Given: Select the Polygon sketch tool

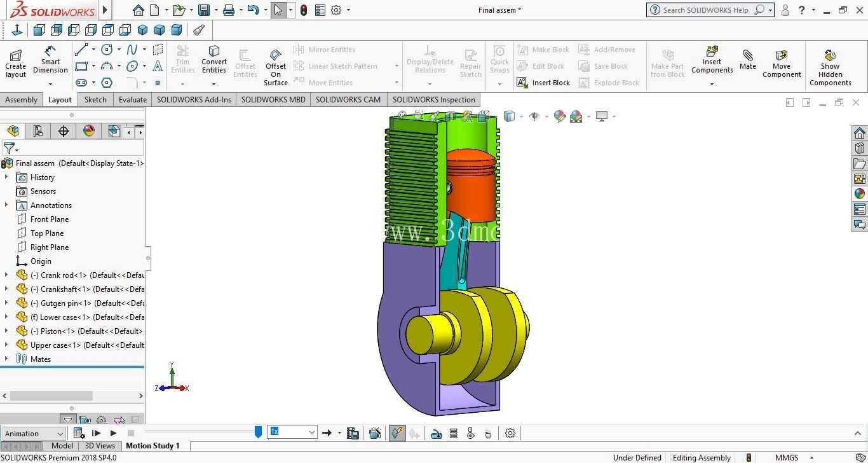Looking at the screenshot, I should point(107,83).
